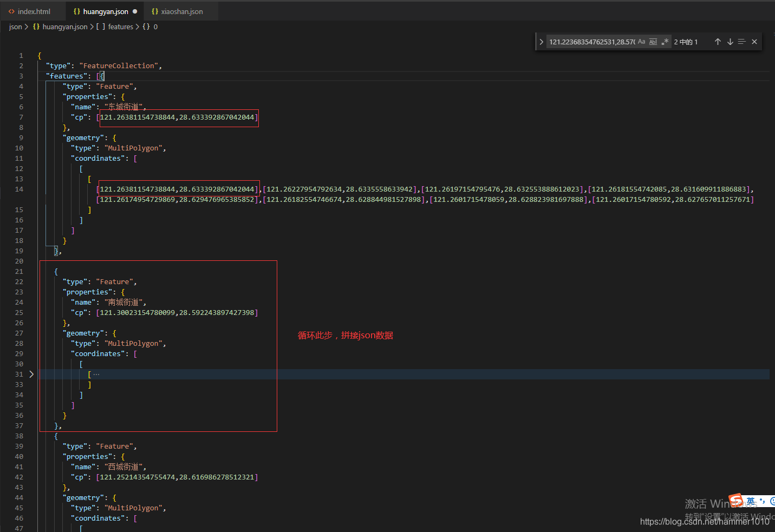The height and width of the screenshot is (532, 775).
Task: Click the huangyan.json breadcrumb
Action: pyautogui.click(x=64, y=27)
